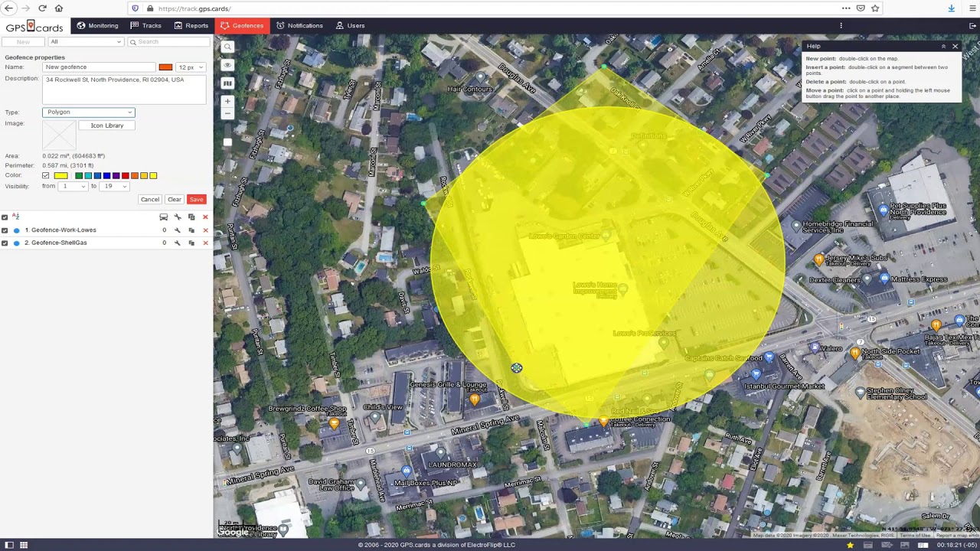
Task: Click the header wrench properties icon
Action: (178, 217)
